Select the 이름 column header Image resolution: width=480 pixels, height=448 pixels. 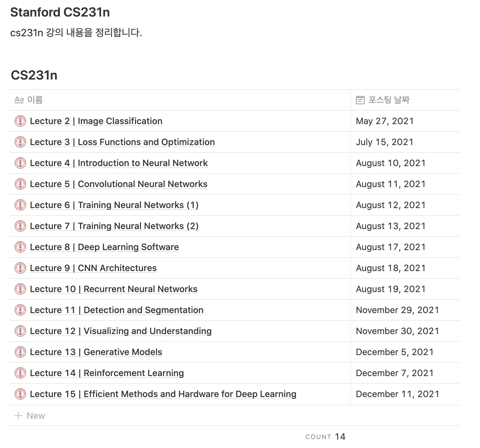[180, 100]
